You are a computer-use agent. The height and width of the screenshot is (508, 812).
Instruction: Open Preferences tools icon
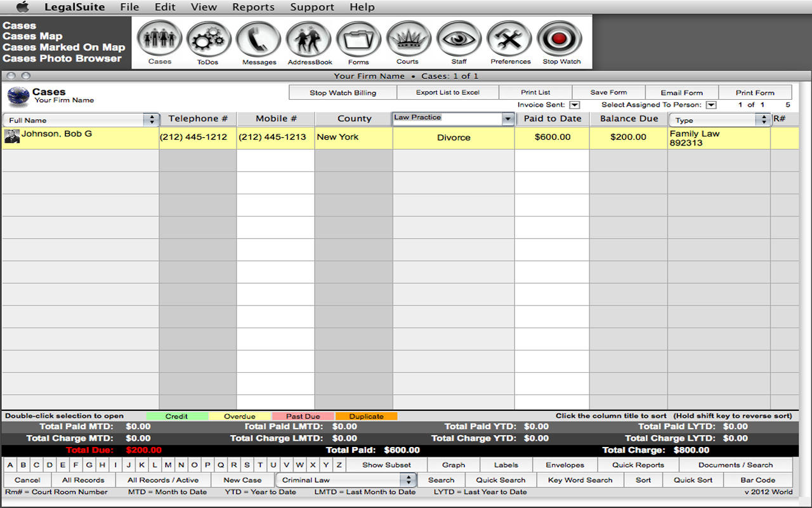pos(509,39)
